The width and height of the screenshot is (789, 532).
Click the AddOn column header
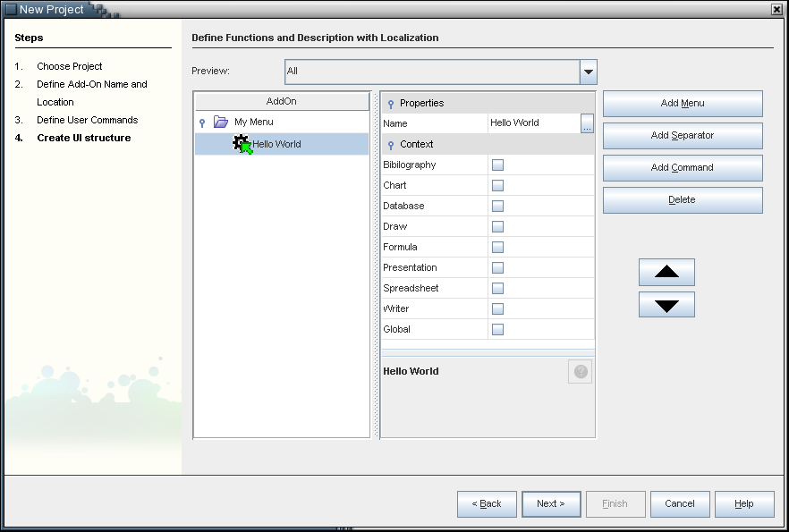281,102
